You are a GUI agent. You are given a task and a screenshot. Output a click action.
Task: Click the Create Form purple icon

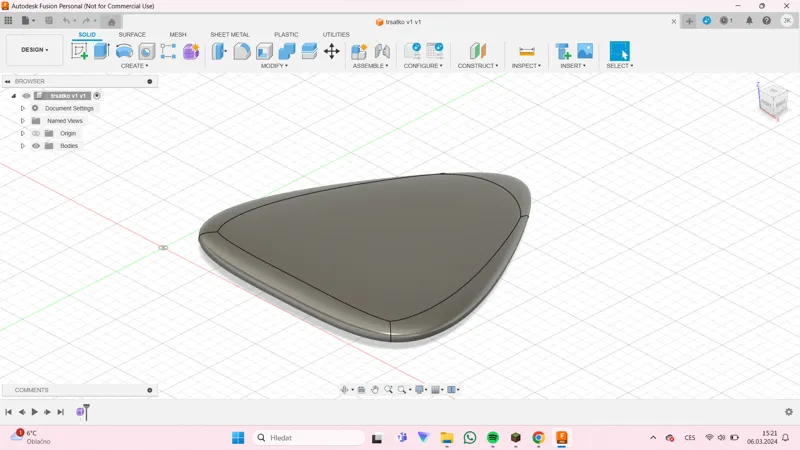pos(191,51)
